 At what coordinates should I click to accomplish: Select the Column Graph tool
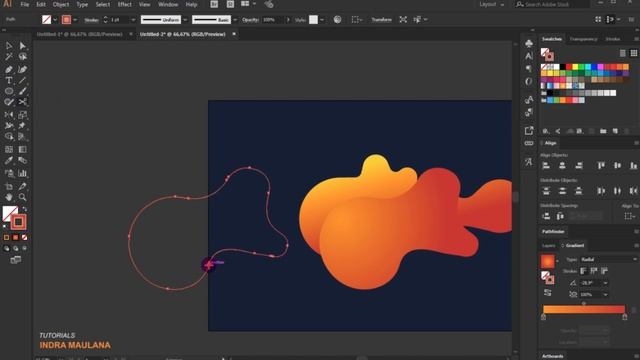pyautogui.click(x=22, y=173)
